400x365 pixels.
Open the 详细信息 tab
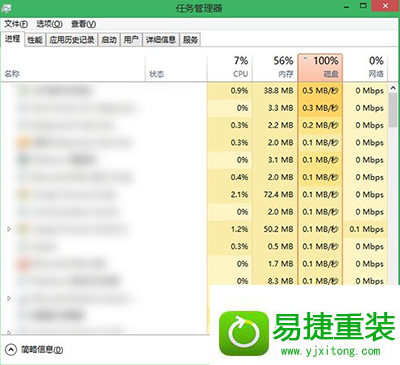pyautogui.click(x=161, y=40)
